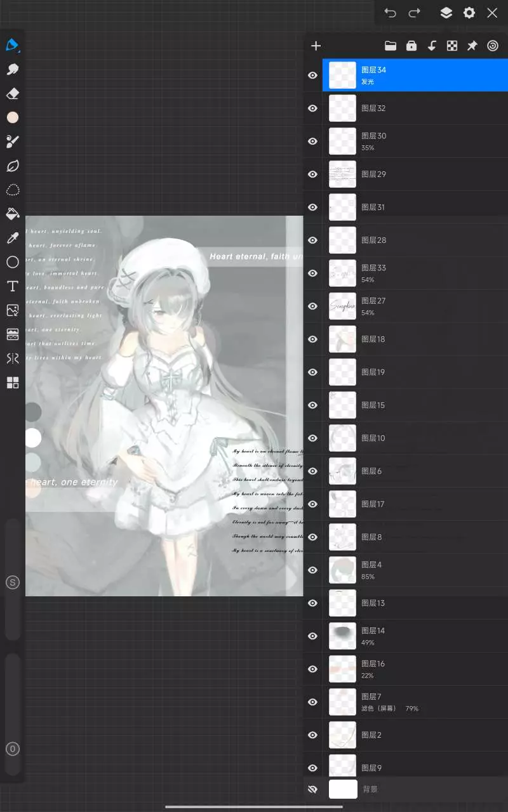508x812 pixels.
Task: Toggle alpha lock checkerboard icon
Action: [452, 46]
